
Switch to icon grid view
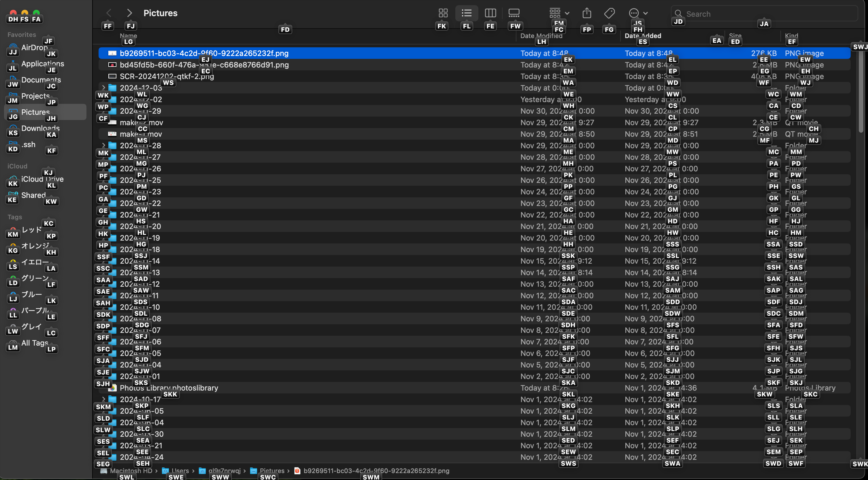[443, 13]
